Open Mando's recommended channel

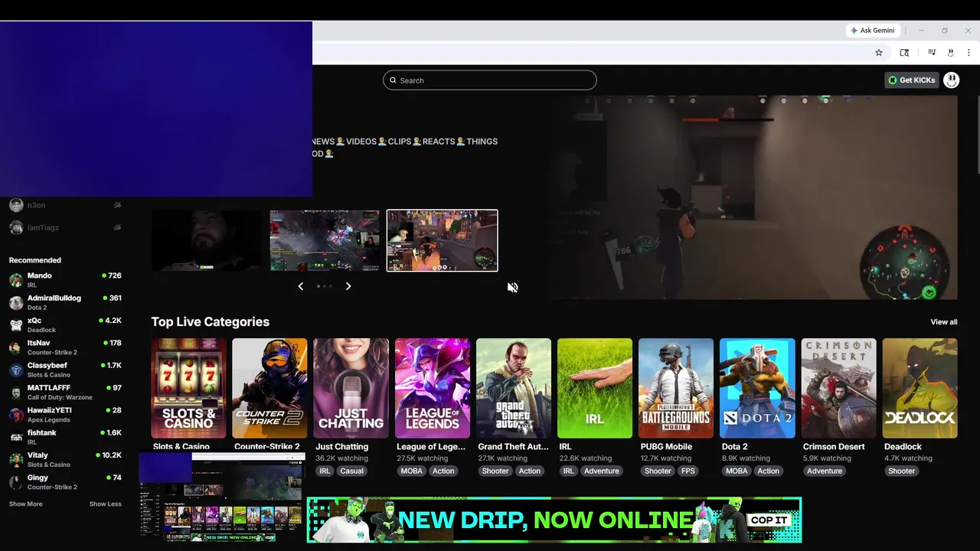coord(65,280)
